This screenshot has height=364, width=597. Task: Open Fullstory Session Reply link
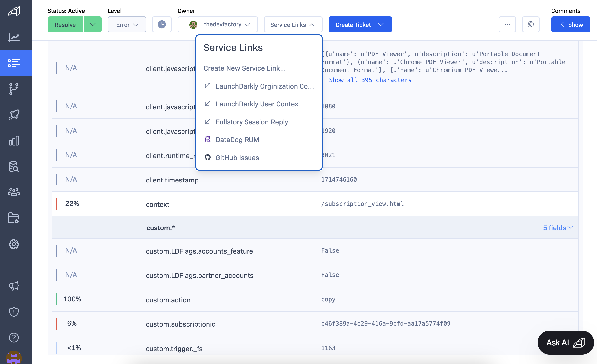tap(252, 122)
